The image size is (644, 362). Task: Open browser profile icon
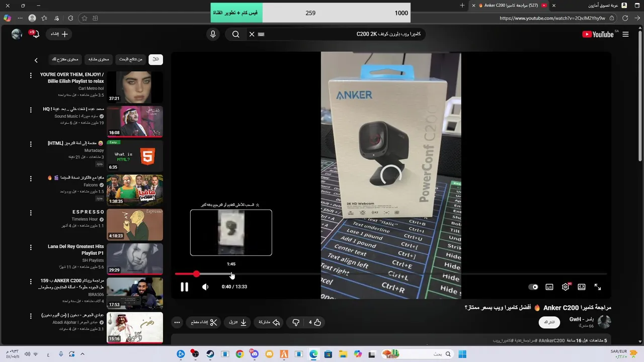pos(32,18)
